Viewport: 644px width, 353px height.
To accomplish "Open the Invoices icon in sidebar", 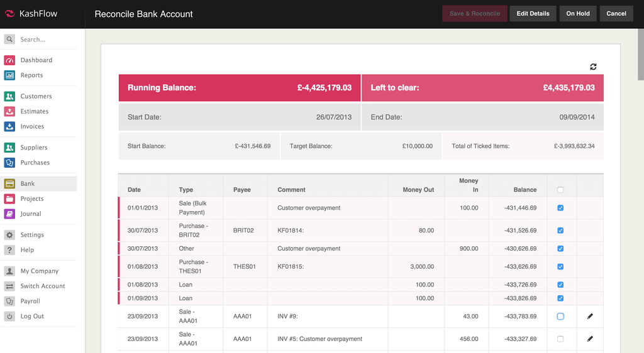I will coord(9,126).
